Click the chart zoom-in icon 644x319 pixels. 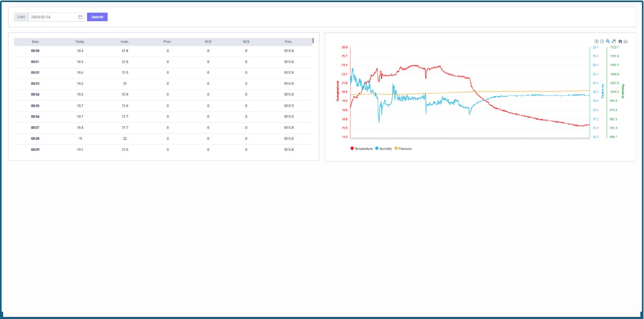(x=596, y=41)
